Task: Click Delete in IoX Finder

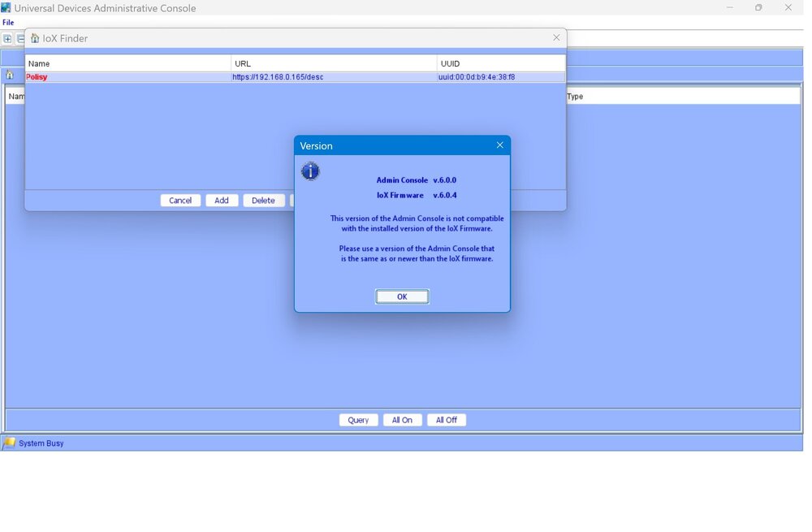Action: (x=263, y=201)
